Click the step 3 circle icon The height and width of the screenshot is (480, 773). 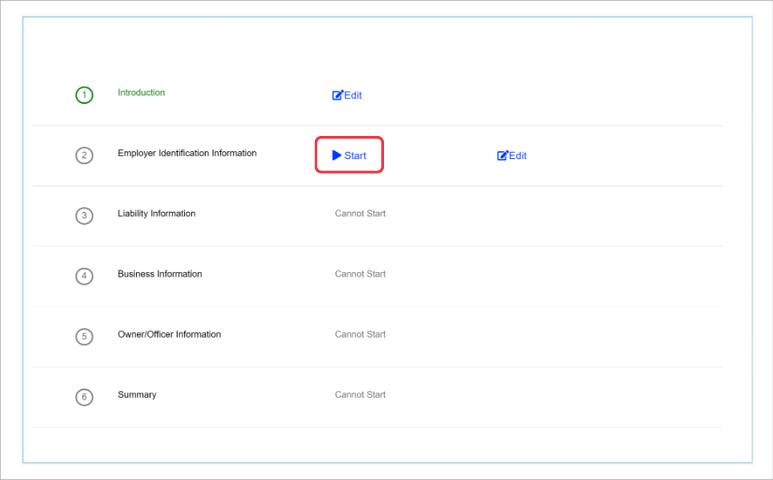pyautogui.click(x=85, y=216)
